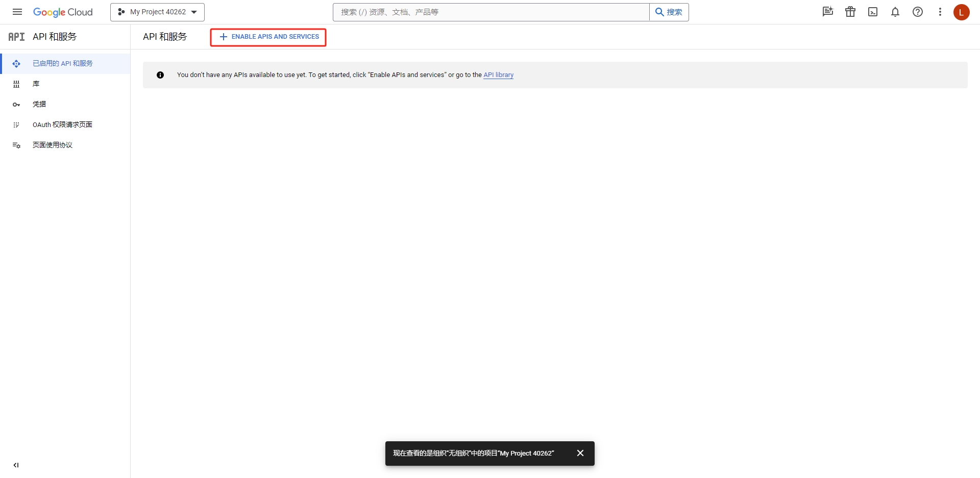Click the key icon for credentials
Image resolution: width=980 pixels, height=478 pixels.
tap(16, 105)
